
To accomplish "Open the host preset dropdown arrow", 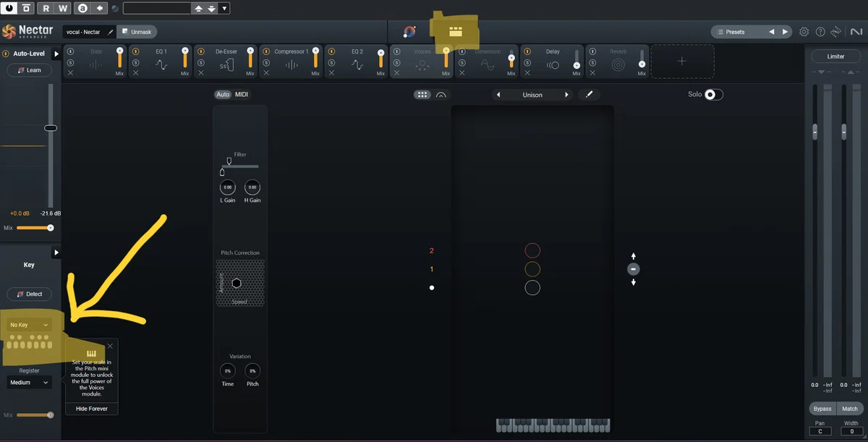I will [225, 8].
